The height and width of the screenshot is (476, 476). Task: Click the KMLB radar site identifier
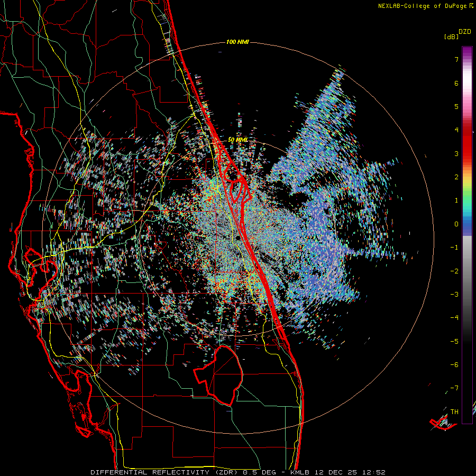301,472
